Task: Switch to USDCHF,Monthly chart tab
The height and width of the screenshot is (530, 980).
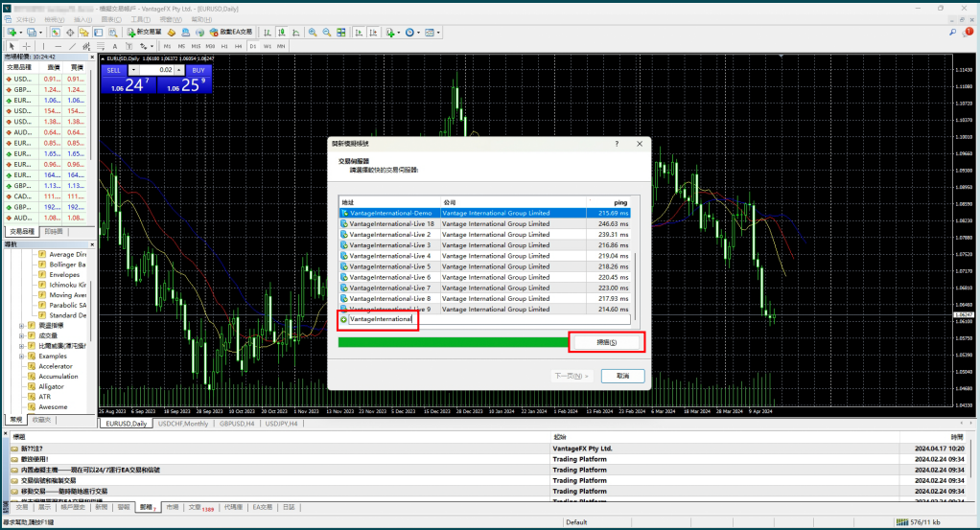Action: click(x=182, y=423)
